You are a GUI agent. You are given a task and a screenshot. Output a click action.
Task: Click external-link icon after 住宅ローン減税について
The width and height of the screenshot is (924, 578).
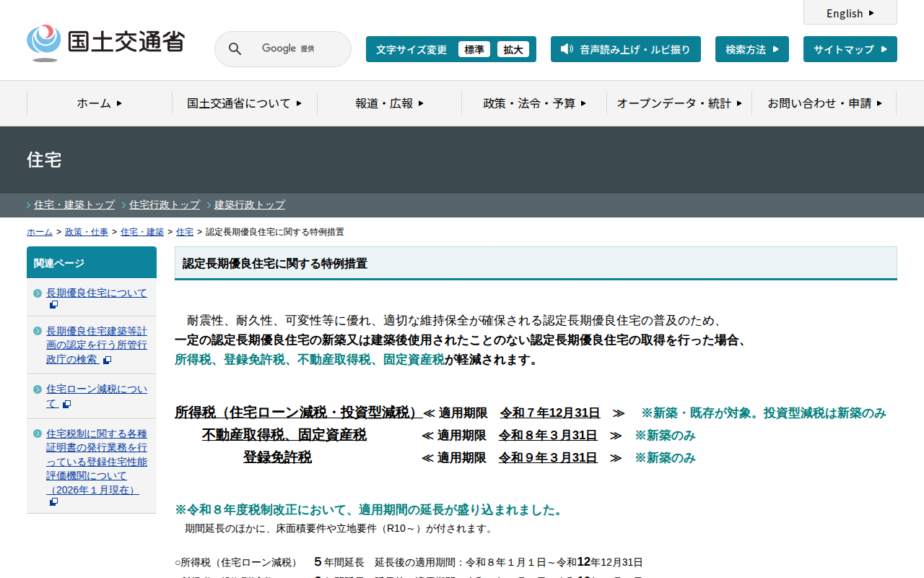tap(66, 404)
